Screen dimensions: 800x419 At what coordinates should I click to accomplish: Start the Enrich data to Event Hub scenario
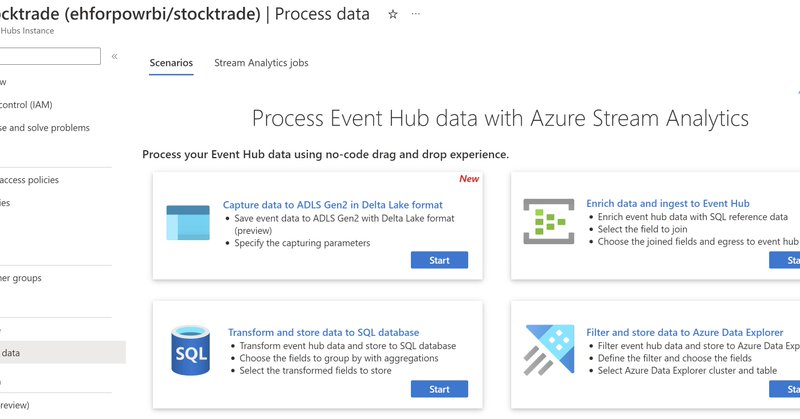[x=785, y=260]
